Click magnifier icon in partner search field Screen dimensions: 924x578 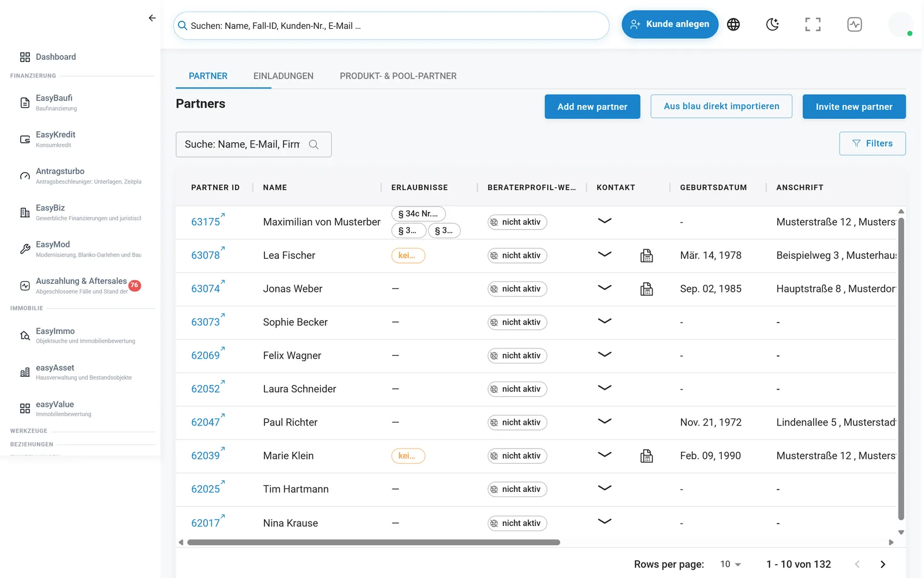tap(314, 144)
